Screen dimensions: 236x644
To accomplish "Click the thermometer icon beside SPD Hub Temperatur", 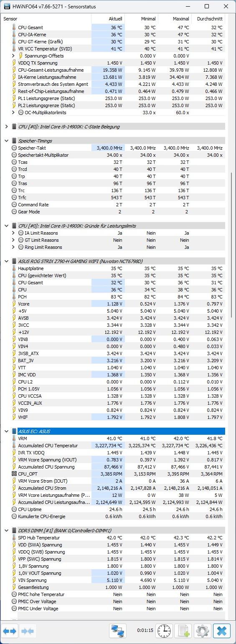I will [x=14, y=538].
